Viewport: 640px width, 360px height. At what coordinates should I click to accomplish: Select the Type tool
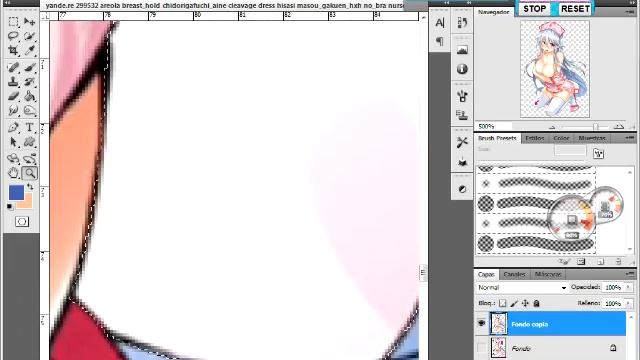pyautogui.click(x=29, y=127)
